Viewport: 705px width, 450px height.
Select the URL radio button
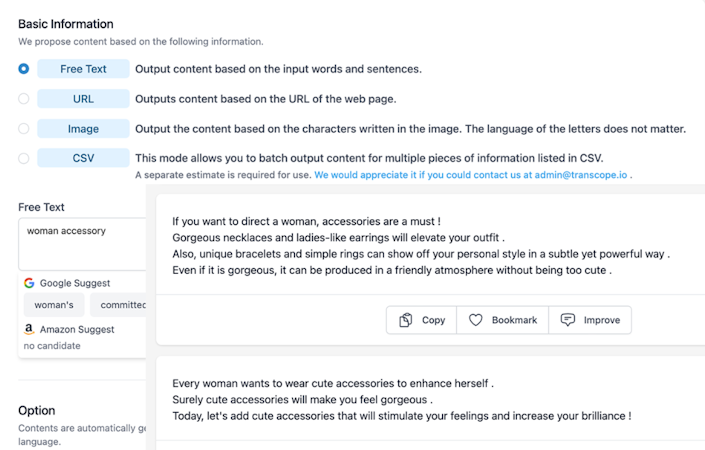[x=24, y=99]
